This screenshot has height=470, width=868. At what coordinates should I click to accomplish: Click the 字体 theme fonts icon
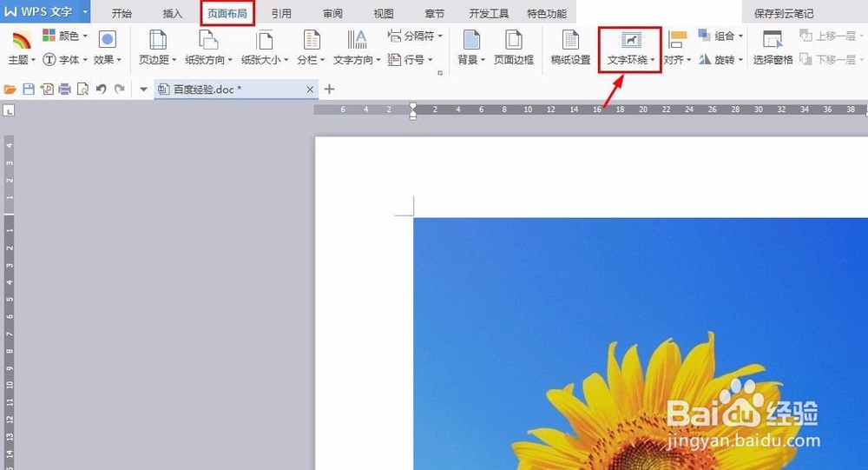click(49, 59)
